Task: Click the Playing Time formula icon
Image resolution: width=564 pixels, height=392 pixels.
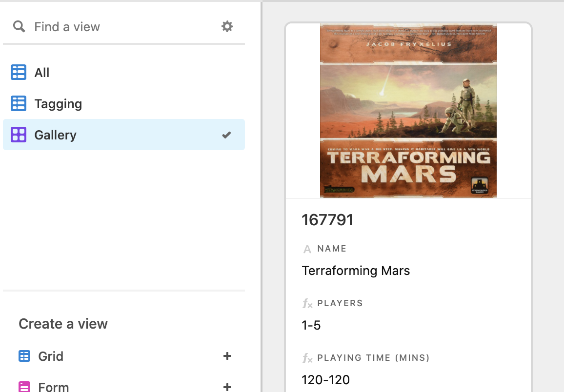Action: 307,358
